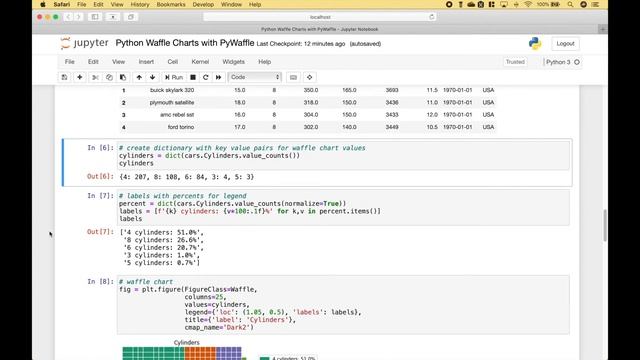Toggle the Safari sidebar
The width and height of the screenshot is (640, 360).
[95, 17]
